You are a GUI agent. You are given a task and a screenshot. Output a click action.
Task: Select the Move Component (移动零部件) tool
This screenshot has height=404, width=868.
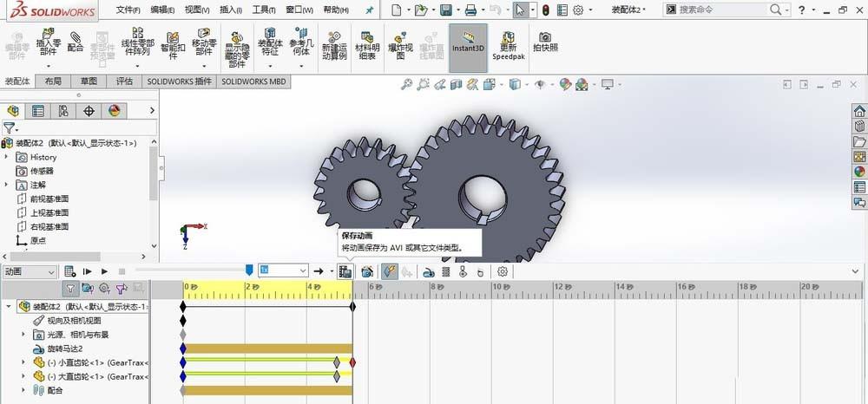pos(204,42)
